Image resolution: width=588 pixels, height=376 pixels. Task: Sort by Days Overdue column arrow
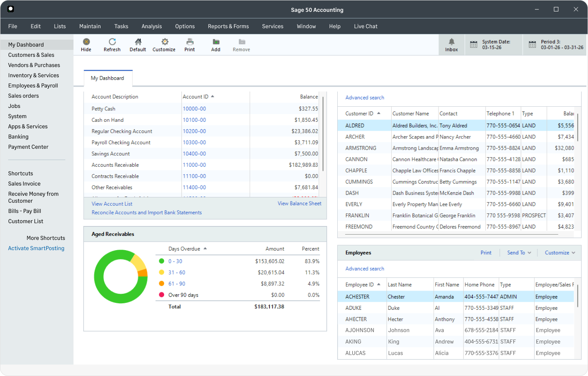[205, 248]
